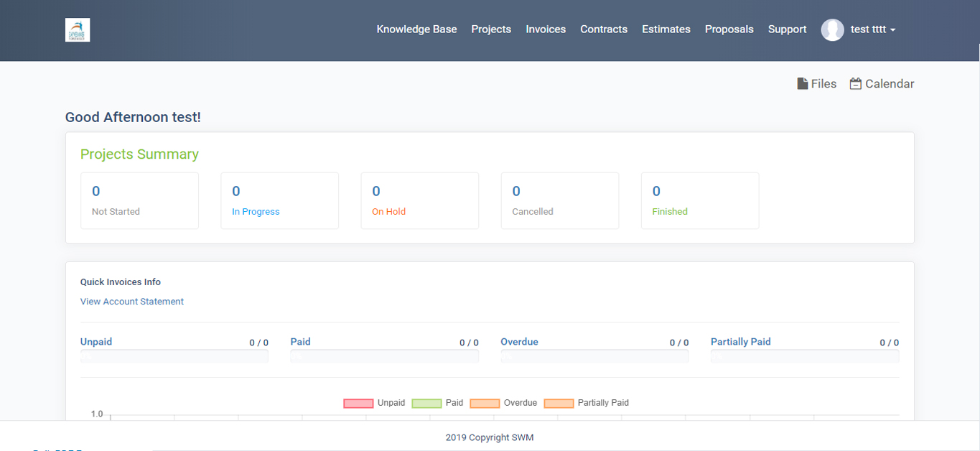Open the Not Started projects card
Viewport: 980px width, 451px height.
coord(139,201)
